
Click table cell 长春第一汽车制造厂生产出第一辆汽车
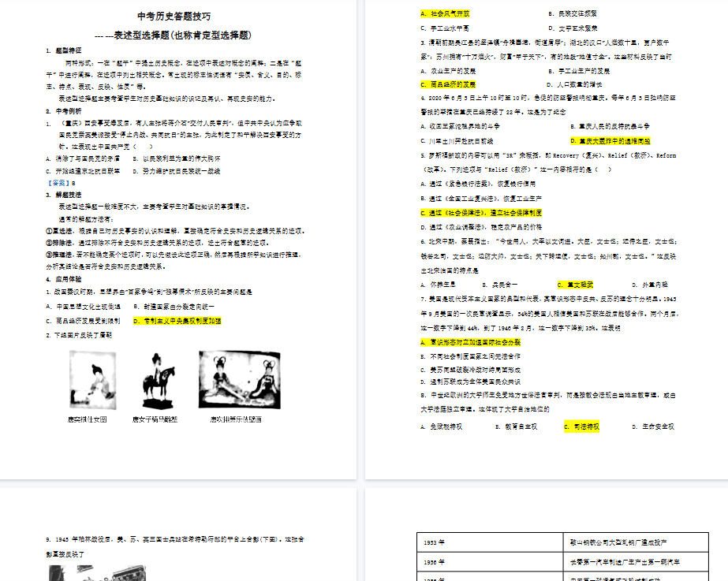click(636, 562)
